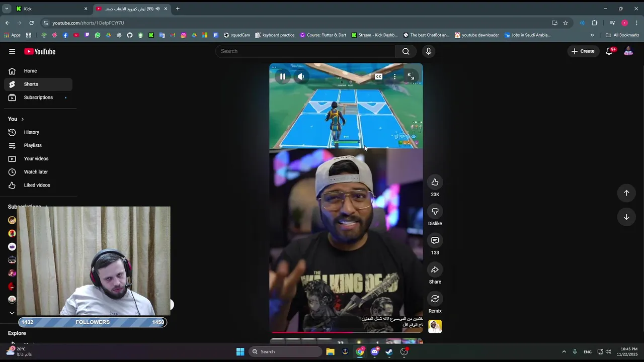644x362 pixels.
Task: Open the keyboard practice bookmark
Action: coord(275,35)
